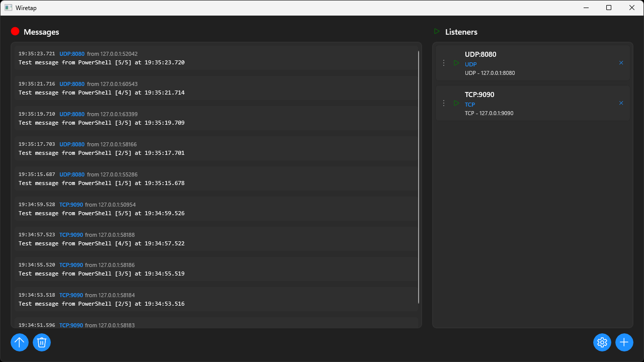Click the messages list vertical scrollbar
Image resolution: width=644 pixels, height=362 pixels.
click(419, 176)
